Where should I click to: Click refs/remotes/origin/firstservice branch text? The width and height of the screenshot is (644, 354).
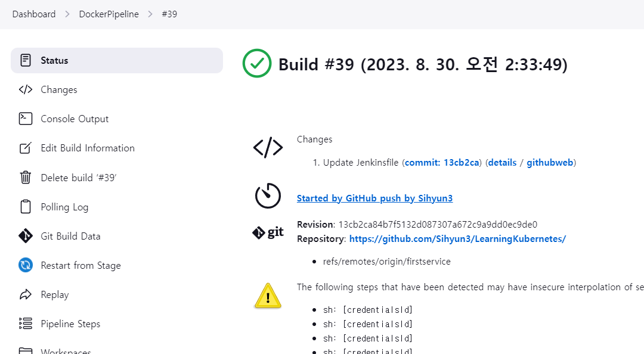pyautogui.click(x=386, y=262)
